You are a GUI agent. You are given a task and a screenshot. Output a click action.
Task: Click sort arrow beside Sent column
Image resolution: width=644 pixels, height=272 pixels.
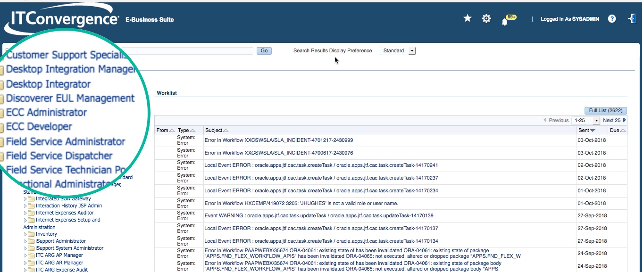[593, 131]
